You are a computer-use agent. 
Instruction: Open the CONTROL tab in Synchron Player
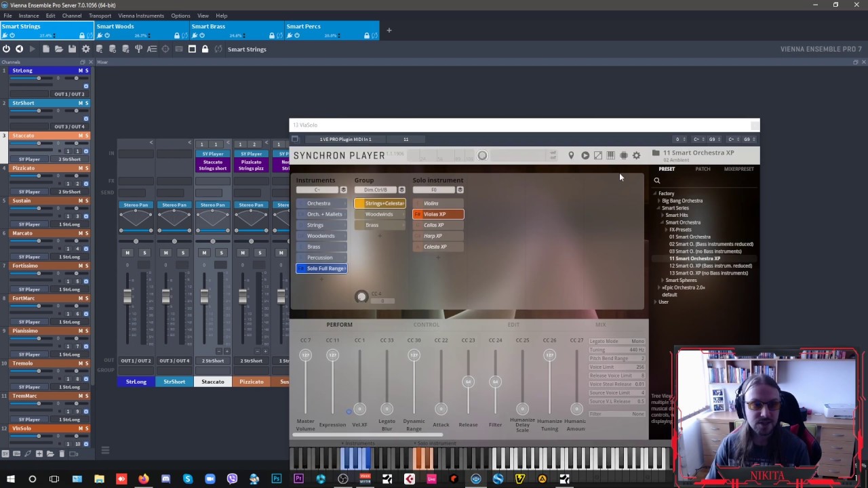[x=427, y=325]
